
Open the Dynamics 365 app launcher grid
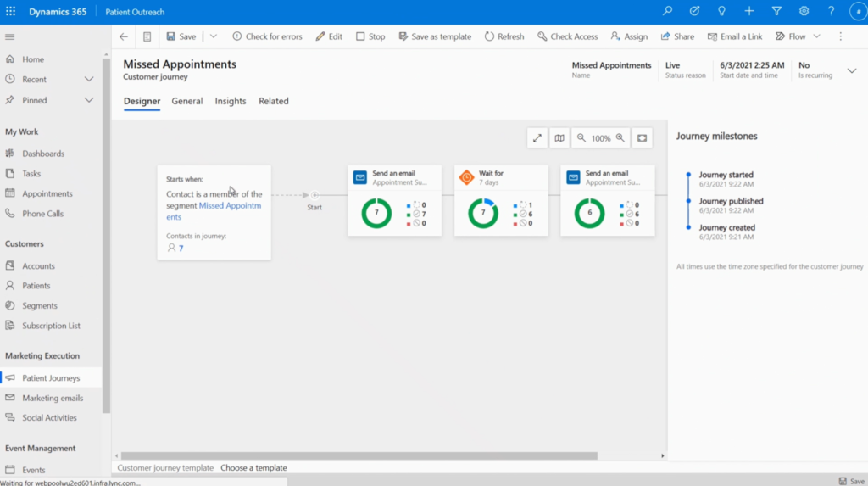[x=10, y=12]
